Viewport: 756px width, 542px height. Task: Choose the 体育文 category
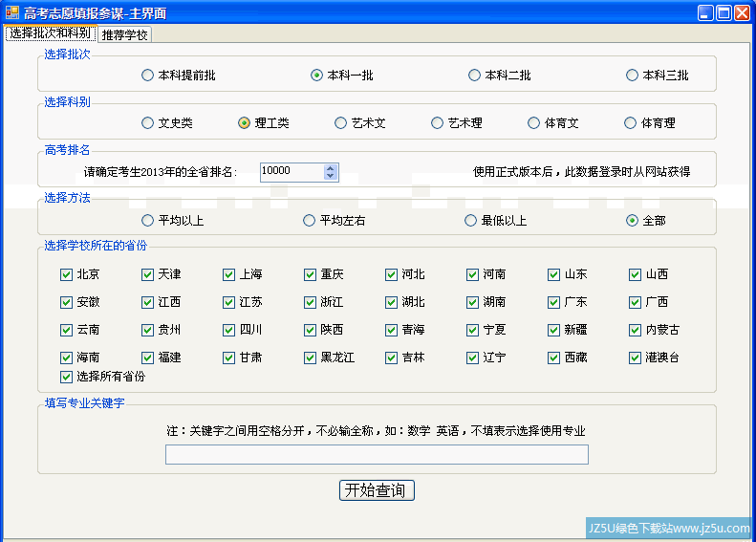click(x=533, y=123)
